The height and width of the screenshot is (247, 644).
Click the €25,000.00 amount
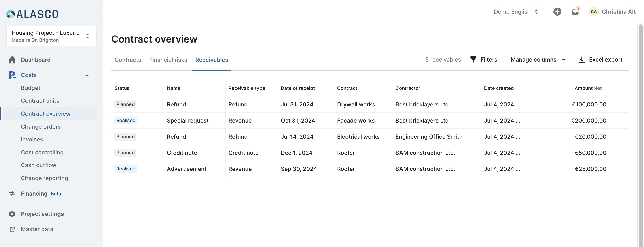(x=590, y=169)
